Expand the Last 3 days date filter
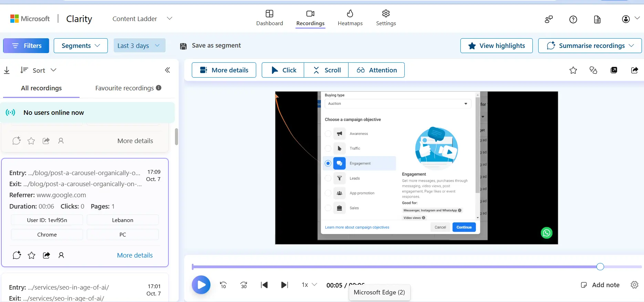 click(x=139, y=46)
